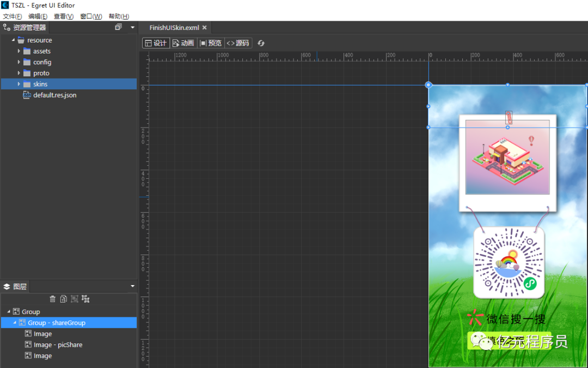Expand the config folder
This screenshot has height=368, width=588.
19,62
